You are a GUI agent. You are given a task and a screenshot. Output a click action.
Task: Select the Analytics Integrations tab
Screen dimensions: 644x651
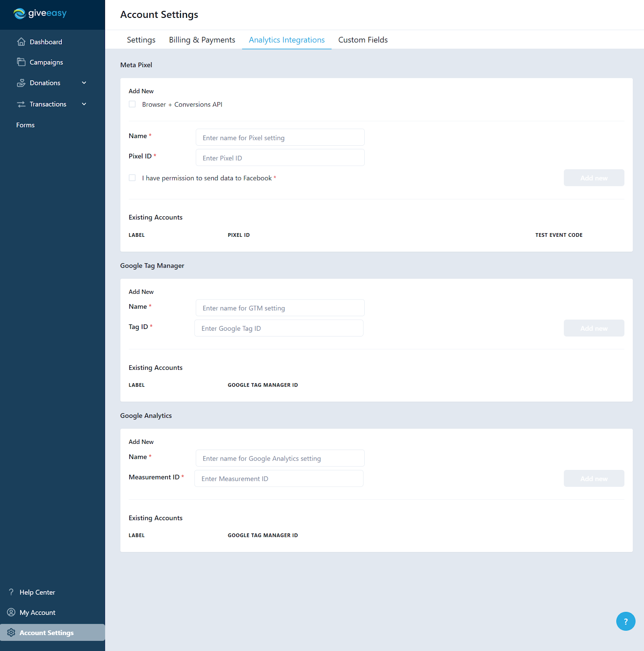(287, 40)
